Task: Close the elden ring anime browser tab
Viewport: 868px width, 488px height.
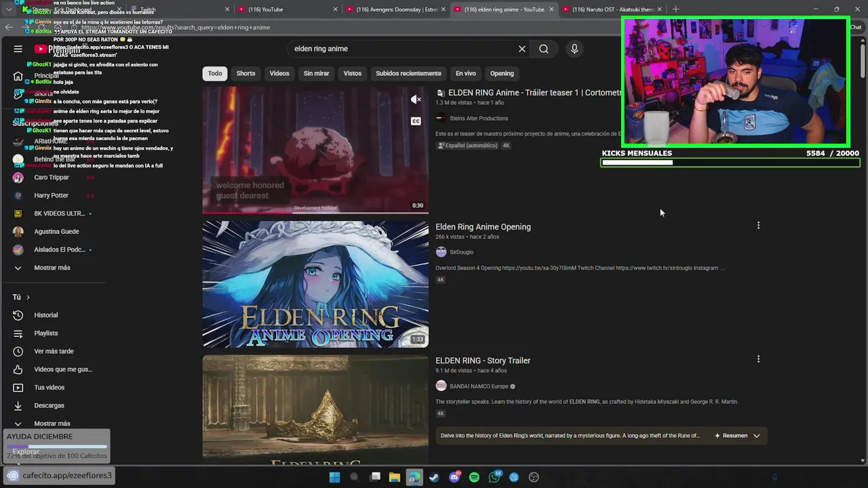Action: pos(551,9)
